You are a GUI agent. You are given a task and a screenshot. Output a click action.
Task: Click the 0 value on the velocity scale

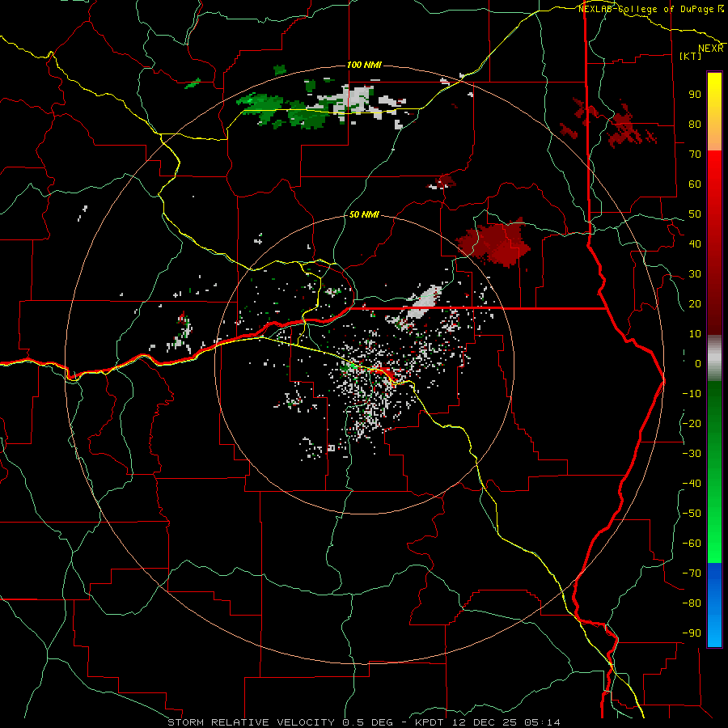[698, 363]
